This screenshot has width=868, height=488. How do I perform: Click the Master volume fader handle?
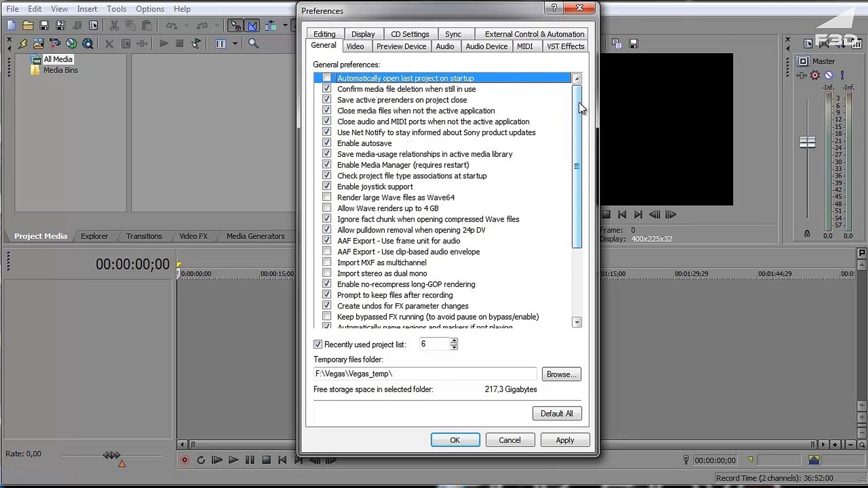click(x=807, y=143)
